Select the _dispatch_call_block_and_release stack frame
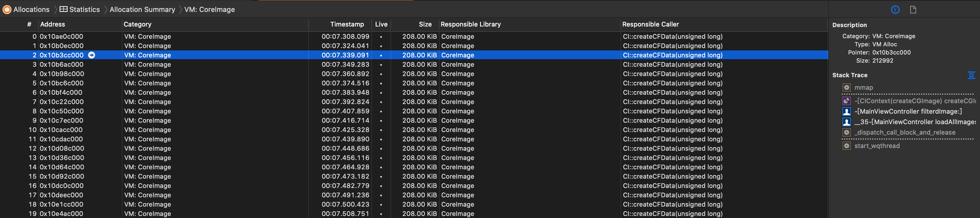Viewport: 980px width, 218px height. pyautogui.click(x=905, y=132)
